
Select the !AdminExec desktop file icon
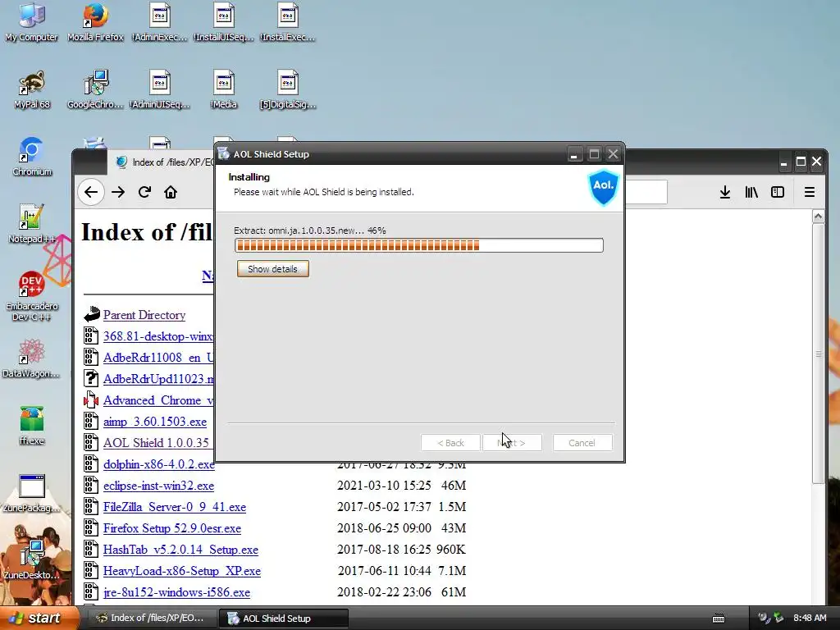(x=160, y=22)
